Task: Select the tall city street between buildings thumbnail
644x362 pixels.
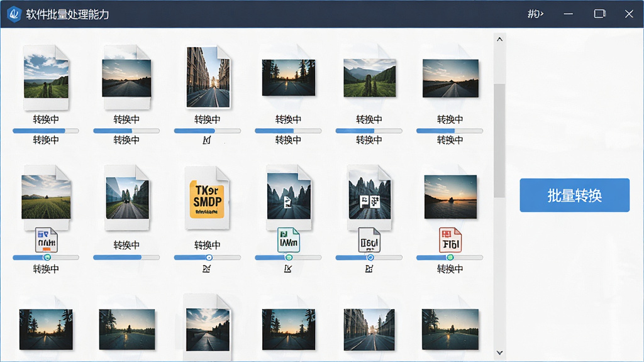Action: click(208, 77)
